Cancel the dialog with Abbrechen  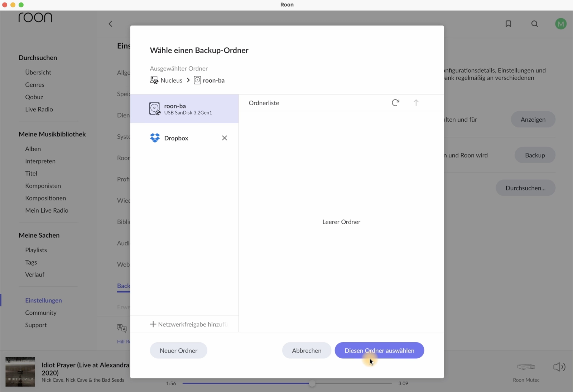click(307, 350)
